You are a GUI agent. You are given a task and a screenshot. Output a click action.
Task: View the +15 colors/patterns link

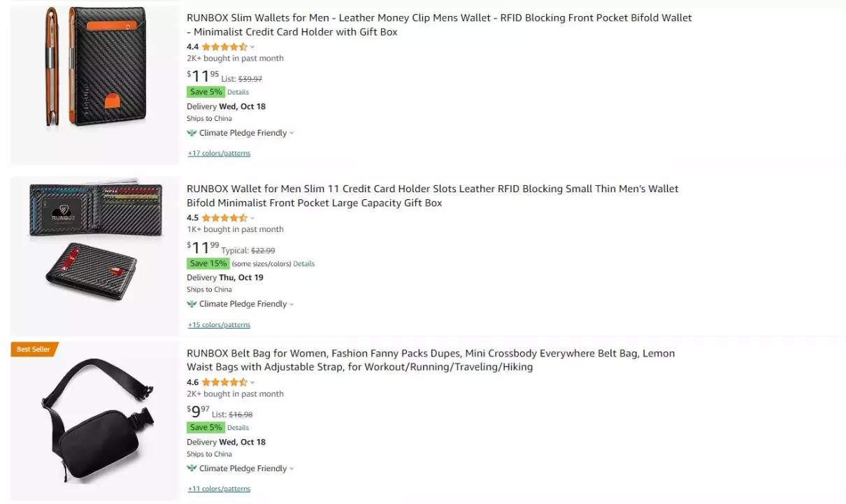219,324
